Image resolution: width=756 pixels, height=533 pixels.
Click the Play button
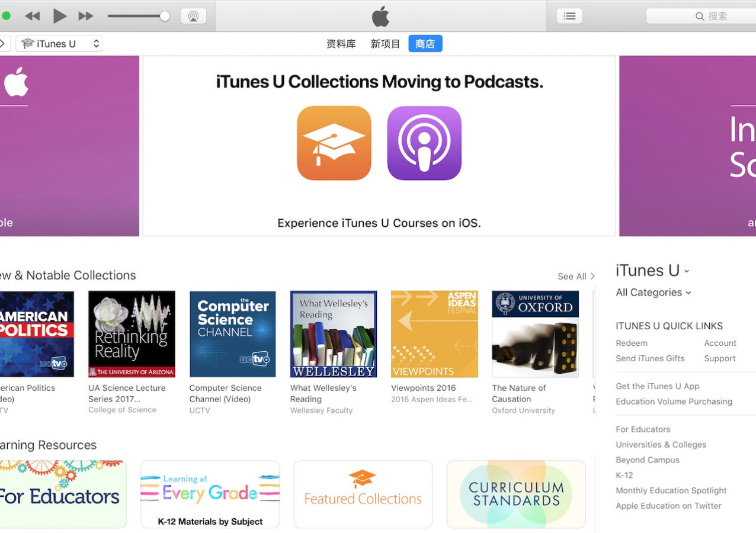pos(59,16)
